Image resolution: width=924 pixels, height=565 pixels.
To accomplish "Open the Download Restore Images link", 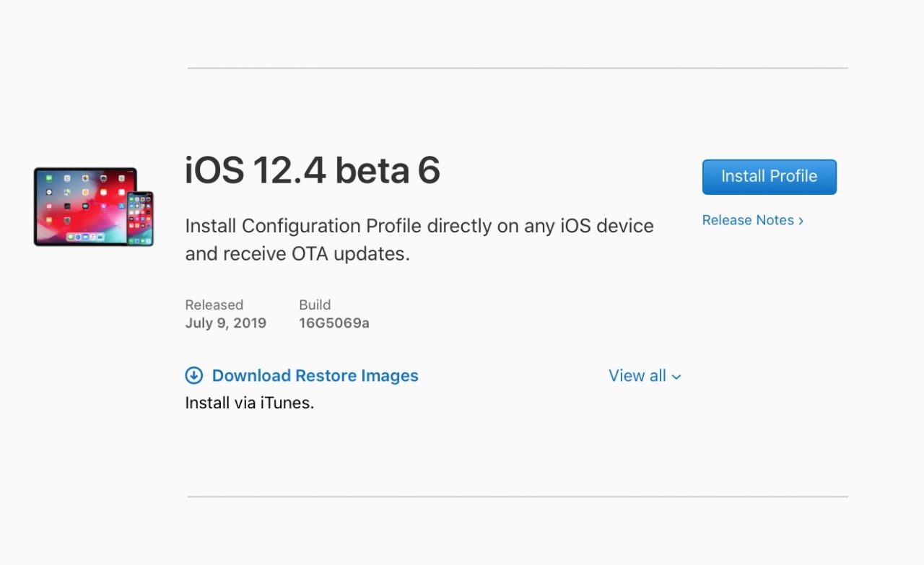I will coord(315,376).
